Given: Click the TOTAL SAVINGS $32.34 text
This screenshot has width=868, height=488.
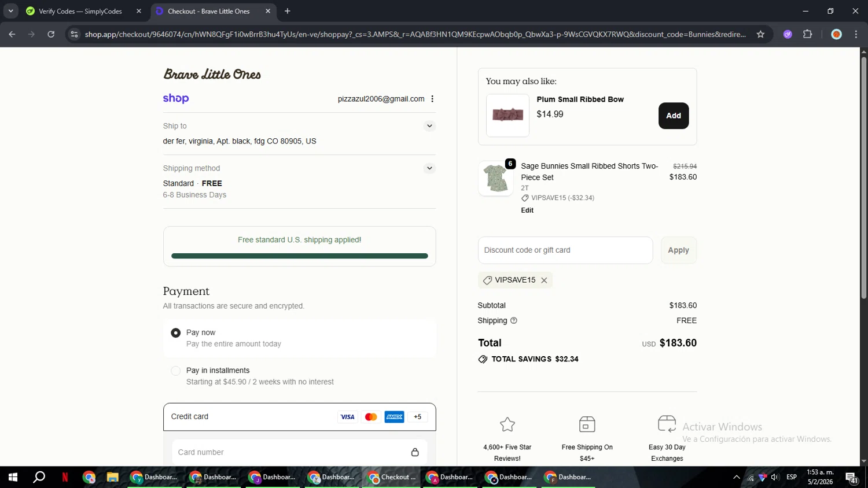Looking at the screenshot, I should coord(535,359).
